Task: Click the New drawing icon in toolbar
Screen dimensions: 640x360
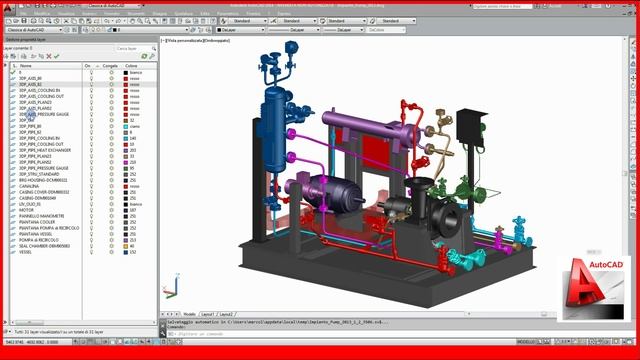Action: pos(9,21)
